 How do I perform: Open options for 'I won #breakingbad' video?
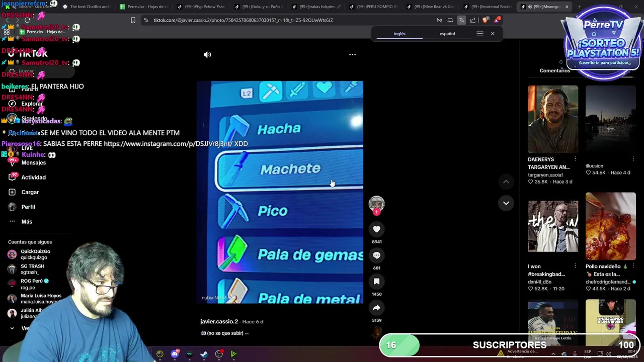pos(576,266)
